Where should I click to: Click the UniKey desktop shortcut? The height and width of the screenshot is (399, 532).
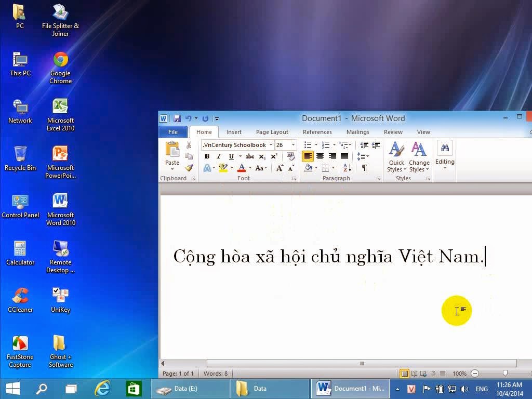point(60,300)
